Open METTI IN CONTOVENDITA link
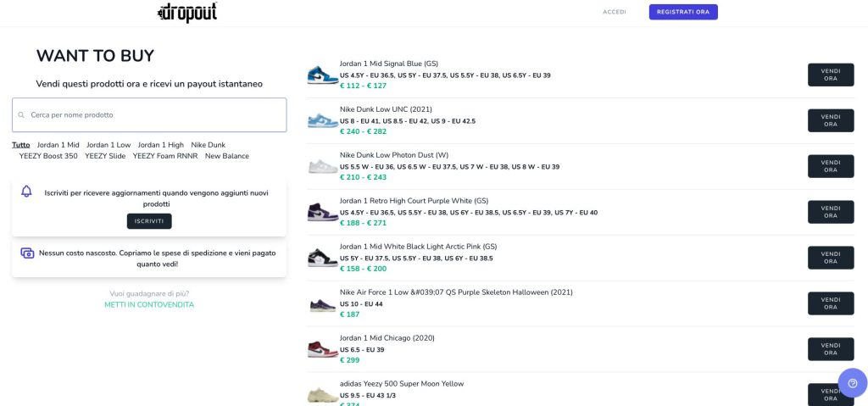 point(149,304)
